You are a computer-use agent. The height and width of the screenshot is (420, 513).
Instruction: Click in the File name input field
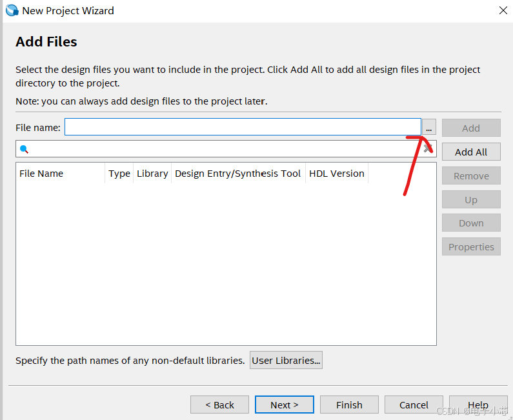(x=242, y=128)
